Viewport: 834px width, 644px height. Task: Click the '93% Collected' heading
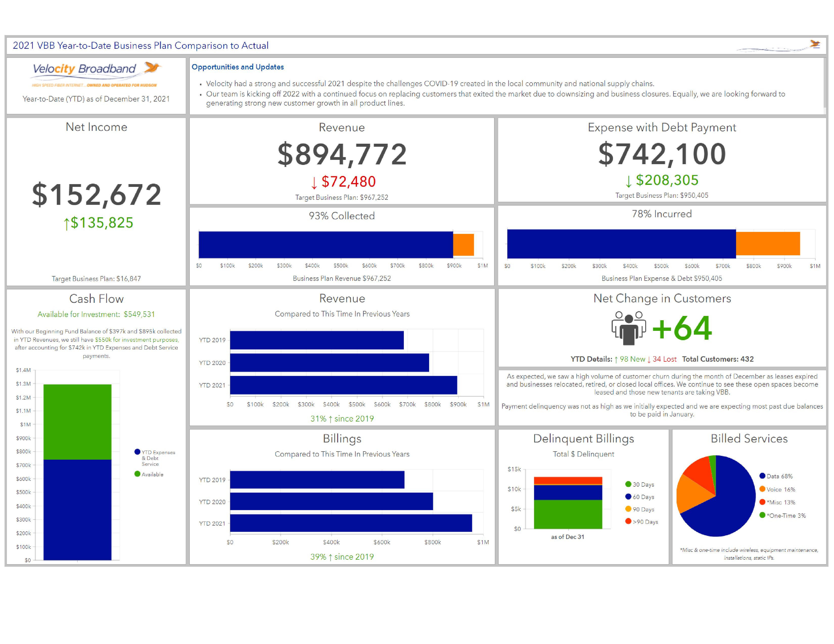tap(342, 216)
